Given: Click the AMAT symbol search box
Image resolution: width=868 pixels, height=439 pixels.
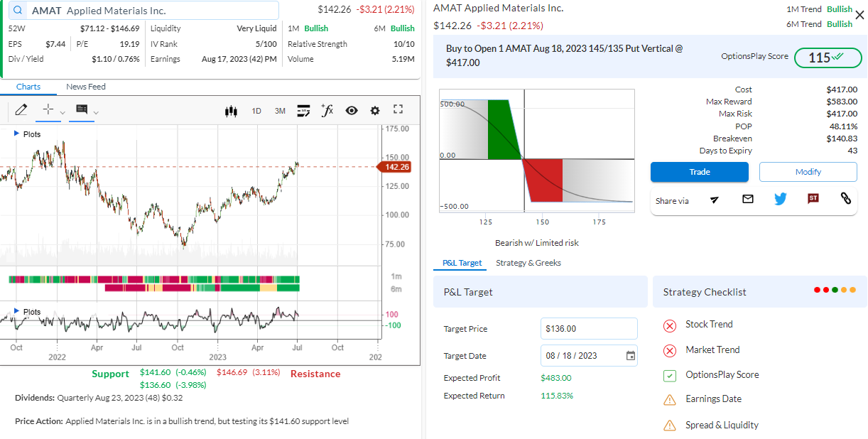Looking at the screenshot, I should tap(143, 11).
